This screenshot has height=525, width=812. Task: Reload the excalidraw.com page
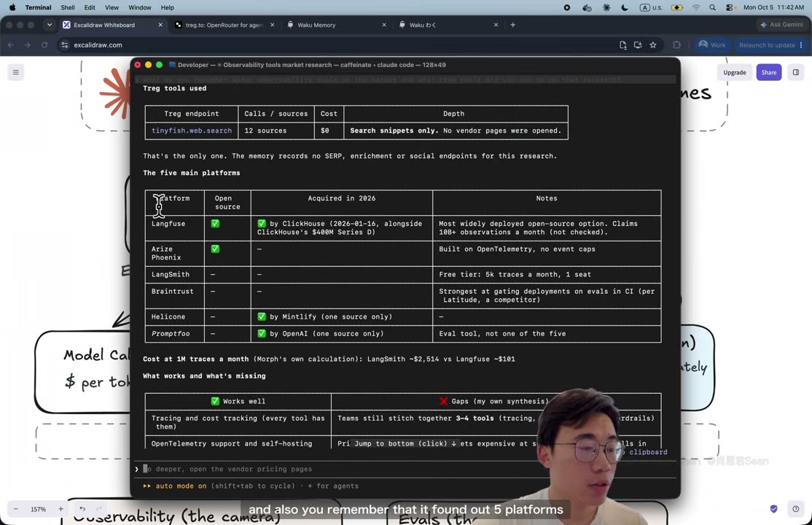coord(44,45)
